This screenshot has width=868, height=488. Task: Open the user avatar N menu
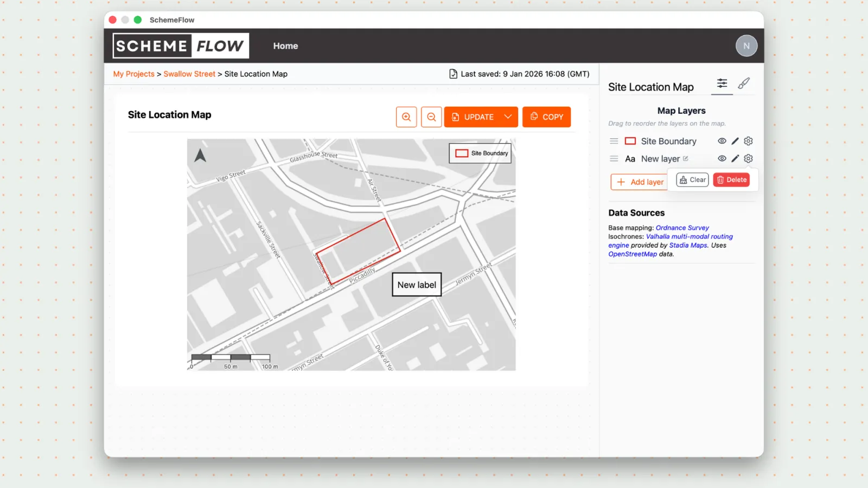746,46
